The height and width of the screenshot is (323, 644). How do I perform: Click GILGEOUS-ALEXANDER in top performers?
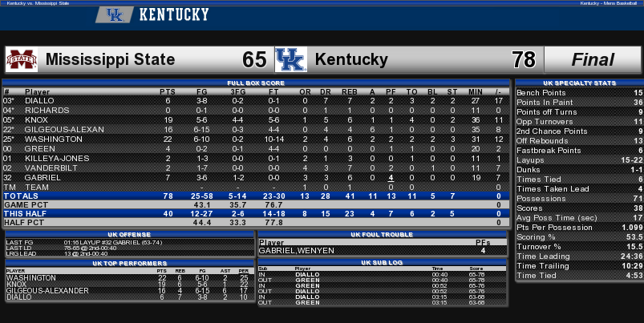click(x=47, y=291)
